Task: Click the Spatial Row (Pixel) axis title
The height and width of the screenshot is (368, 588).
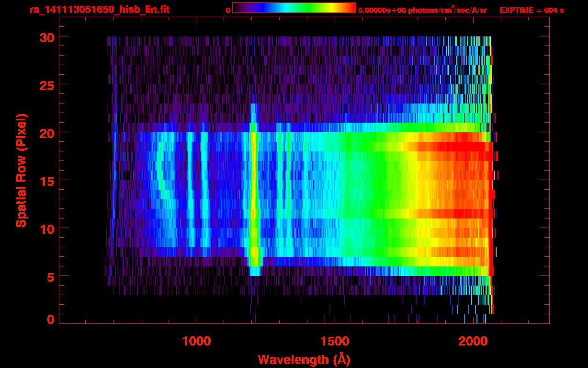Action: pos(21,171)
